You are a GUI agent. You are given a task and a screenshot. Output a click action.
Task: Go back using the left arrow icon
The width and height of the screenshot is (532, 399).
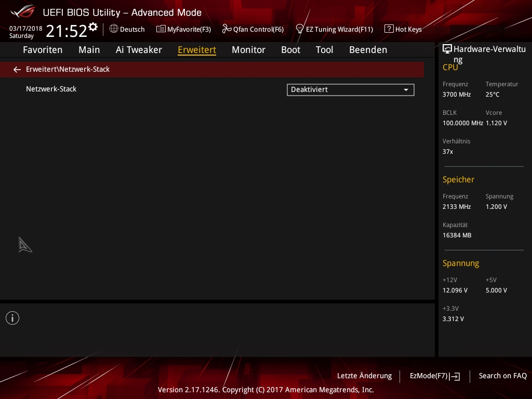pos(17,70)
